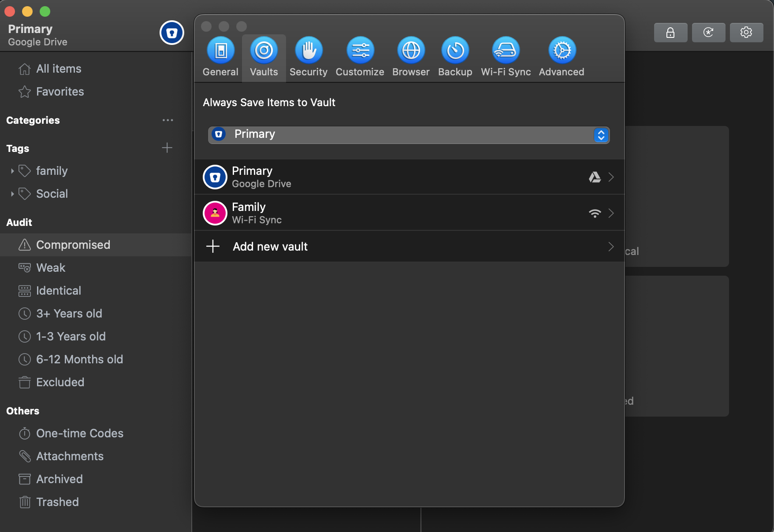Viewport: 774px width, 532px height.
Task: Open the Always Save Items to Vault dropdown
Action: (409, 135)
